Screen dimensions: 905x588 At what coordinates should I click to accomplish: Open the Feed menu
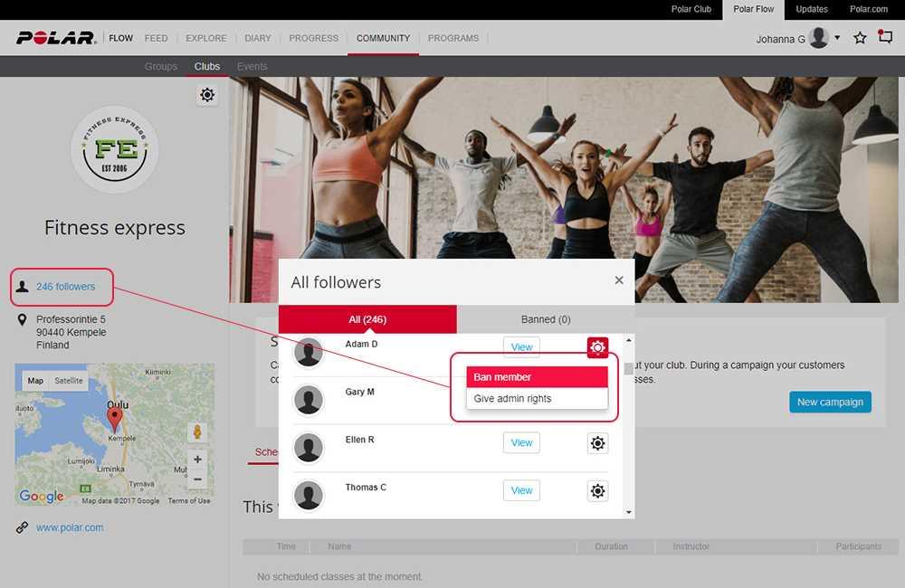coord(156,38)
